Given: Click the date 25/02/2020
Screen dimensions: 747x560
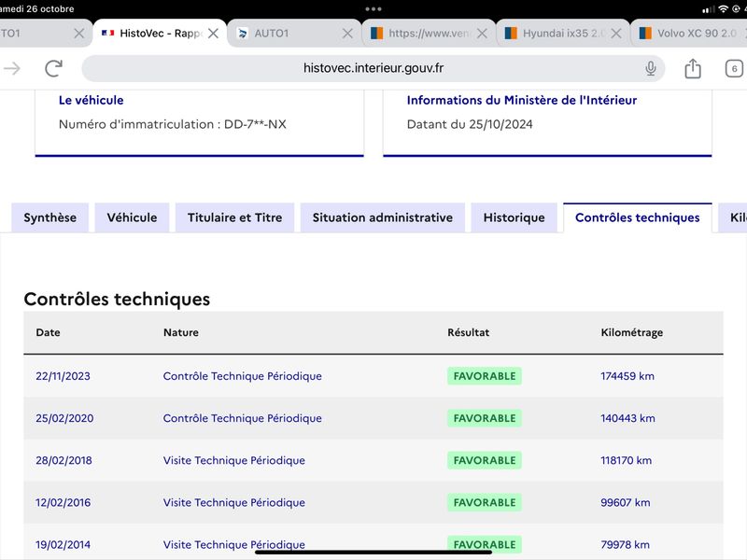Looking at the screenshot, I should [x=64, y=418].
